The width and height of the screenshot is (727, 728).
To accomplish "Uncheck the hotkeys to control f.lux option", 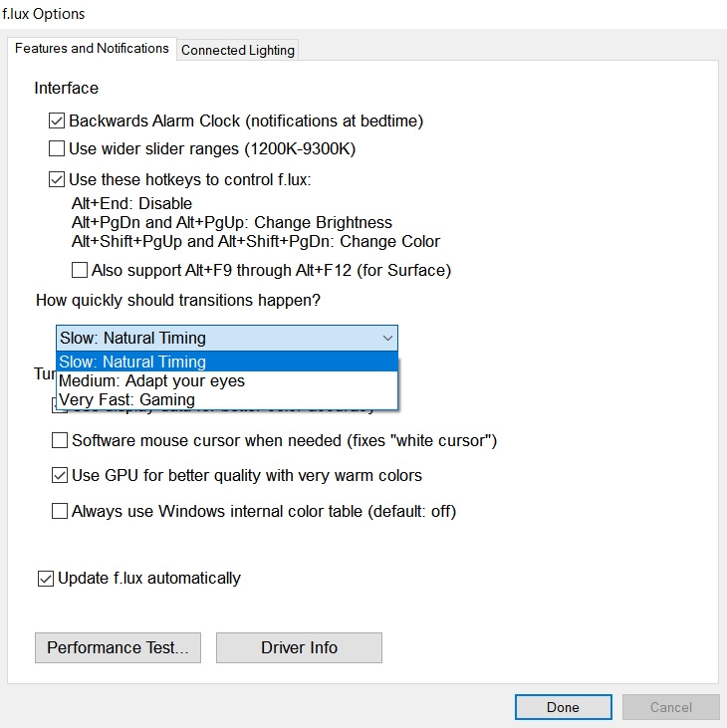I will (x=57, y=180).
